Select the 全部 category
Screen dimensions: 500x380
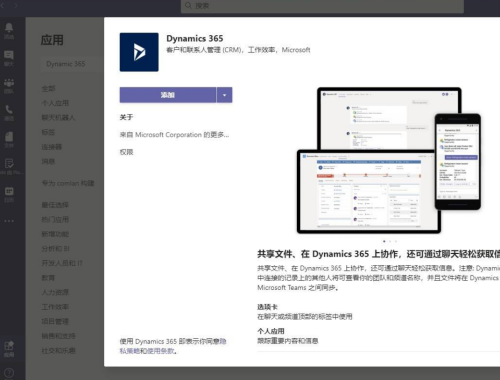(48, 88)
